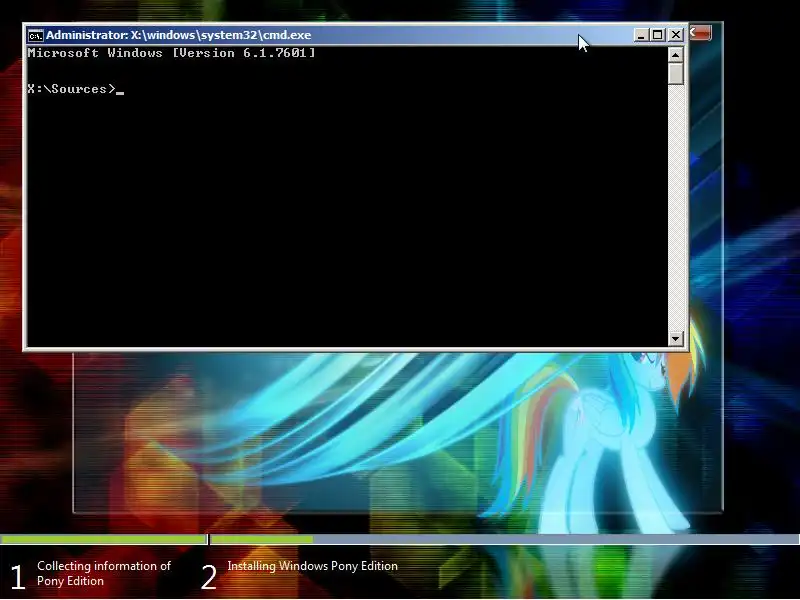Open the cmd.exe system menu icon
Screen dimensions: 800x600
tap(35, 35)
